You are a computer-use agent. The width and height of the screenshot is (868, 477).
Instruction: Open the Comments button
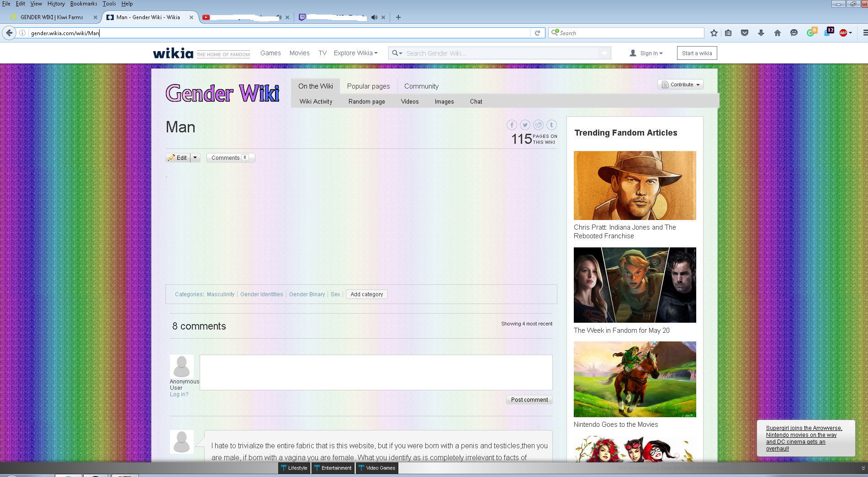(231, 157)
